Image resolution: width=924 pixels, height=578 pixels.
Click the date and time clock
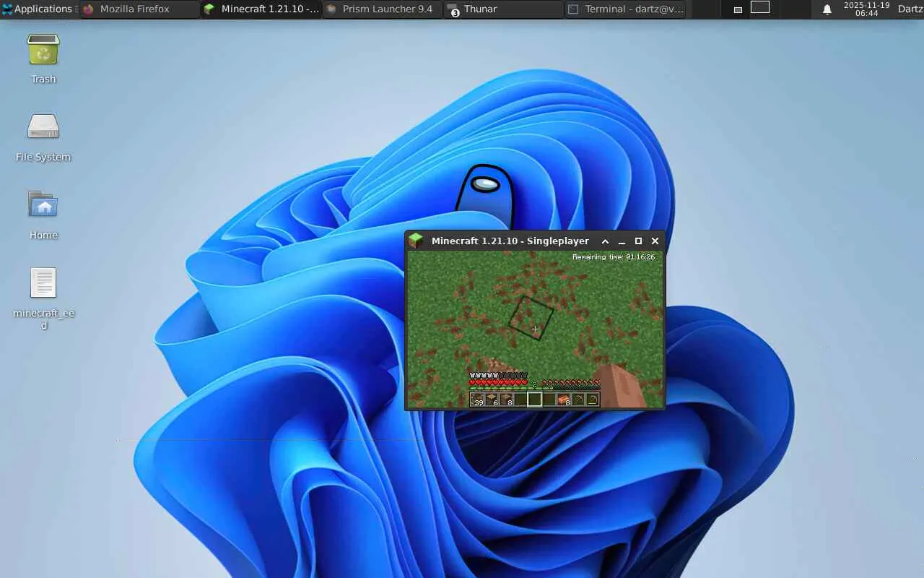pyautogui.click(x=866, y=9)
